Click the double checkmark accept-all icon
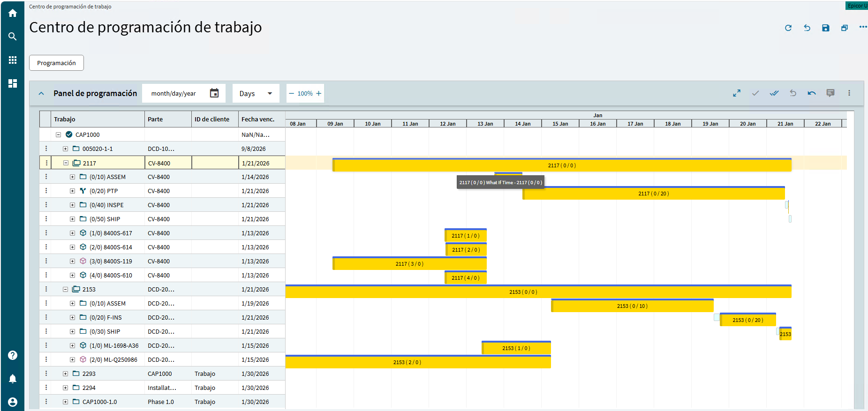The image size is (868, 411). 774,93
